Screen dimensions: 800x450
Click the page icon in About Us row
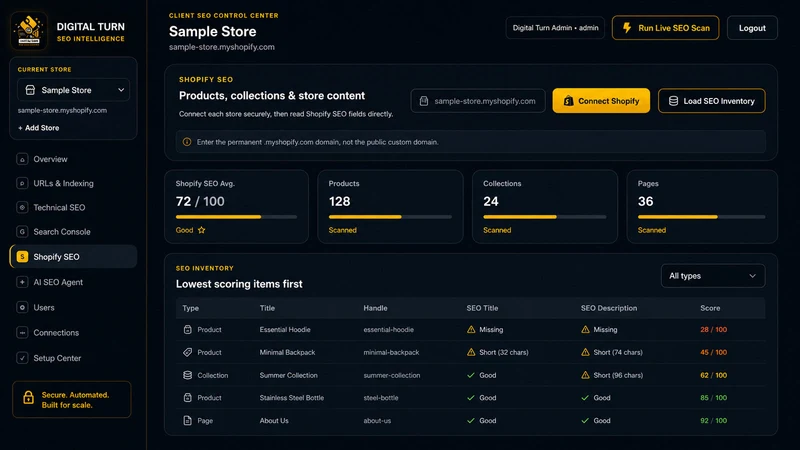(187, 420)
